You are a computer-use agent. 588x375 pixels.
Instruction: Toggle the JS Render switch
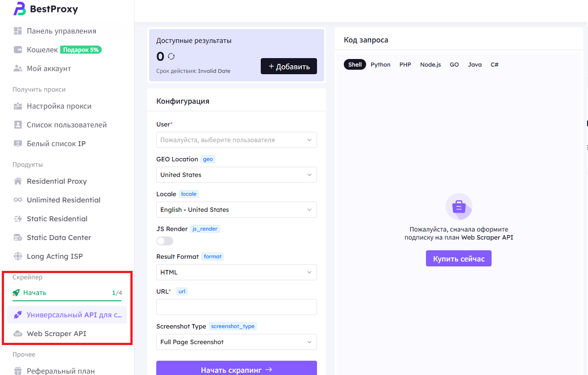(165, 241)
